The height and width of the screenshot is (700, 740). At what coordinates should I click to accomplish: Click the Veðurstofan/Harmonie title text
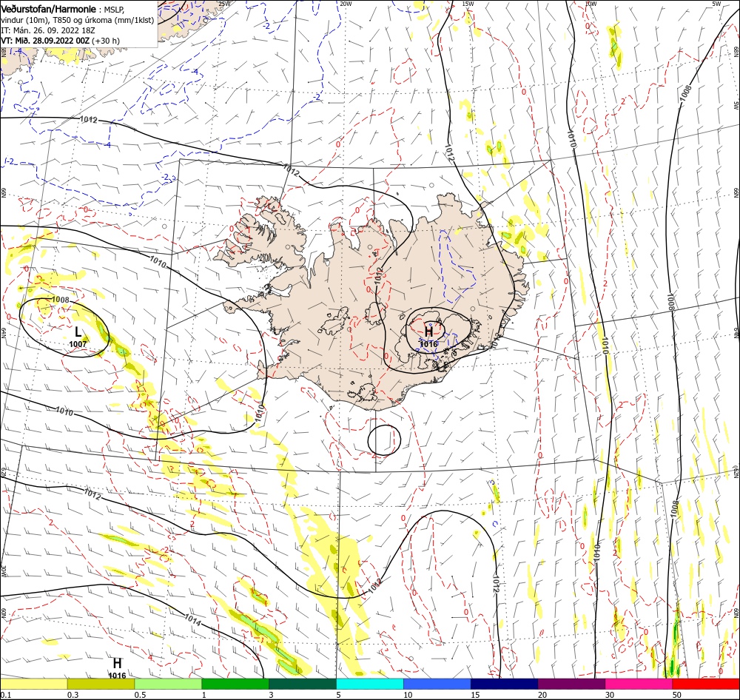(x=49, y=9)
